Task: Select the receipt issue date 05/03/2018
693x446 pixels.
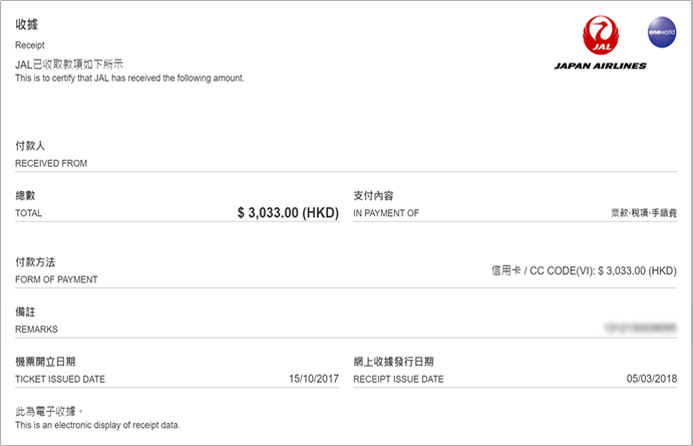Action: pos(651,379)
